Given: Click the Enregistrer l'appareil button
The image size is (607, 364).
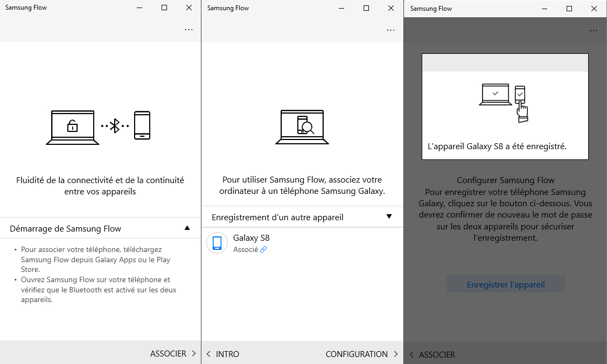Looking at the screenshot, I should (506, 284).
